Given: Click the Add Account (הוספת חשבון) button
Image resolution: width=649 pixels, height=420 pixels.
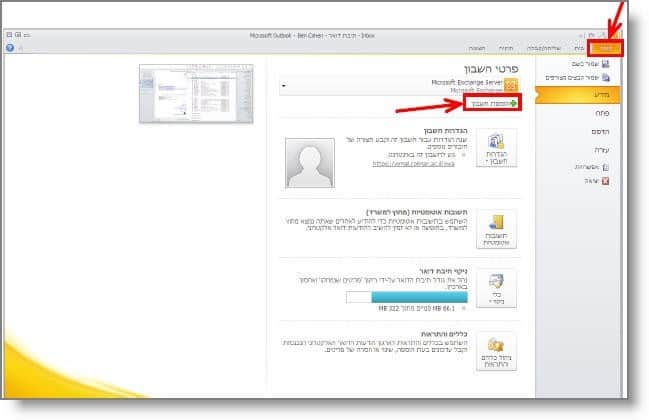Looking at the screenshot, I should pos(492,103).
